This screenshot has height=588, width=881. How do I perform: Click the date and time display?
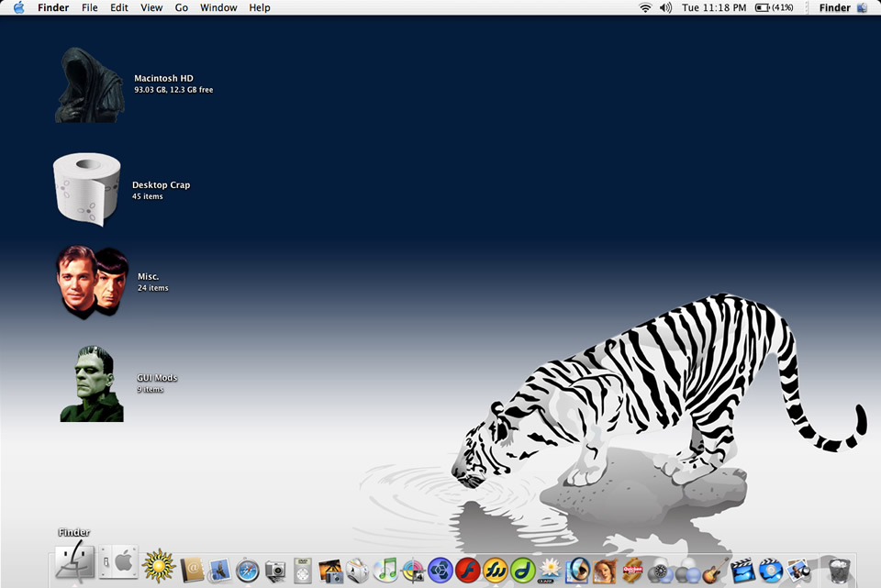pyautogui.click(x=714, y=7)
